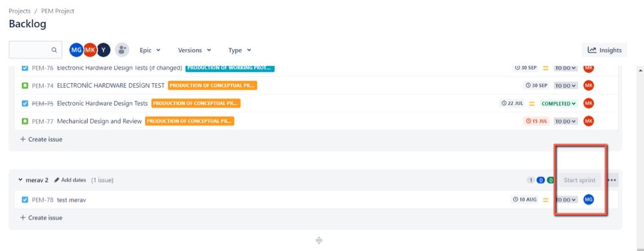The width and height of the screenshot is (644, 251).
Task: Click the scrollbar up arrow
Action: click(x=640, y=70)
